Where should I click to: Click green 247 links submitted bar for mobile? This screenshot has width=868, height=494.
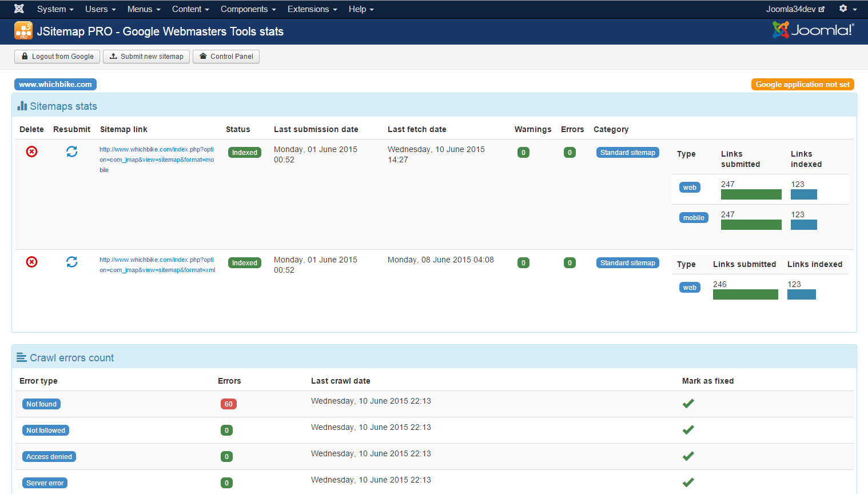coord(751,225)
